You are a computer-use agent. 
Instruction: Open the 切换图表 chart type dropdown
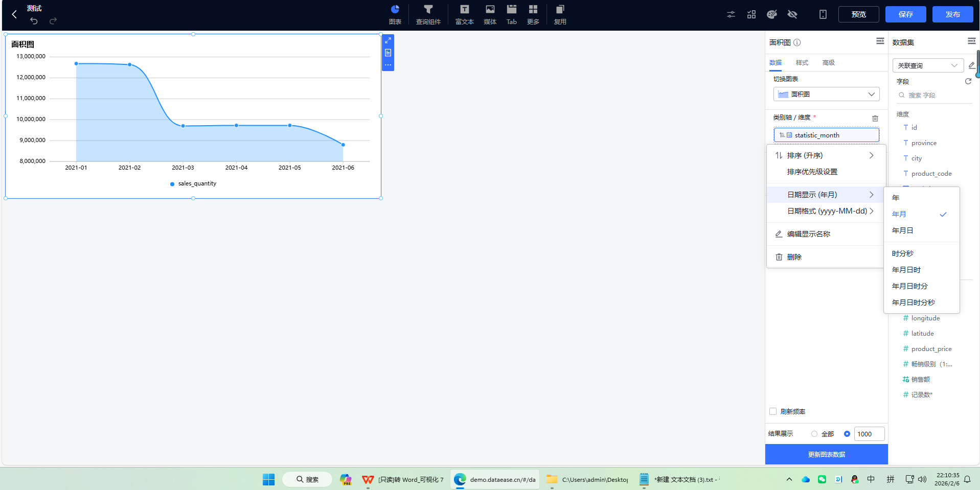pyautogui.click(x=827, y=94)
